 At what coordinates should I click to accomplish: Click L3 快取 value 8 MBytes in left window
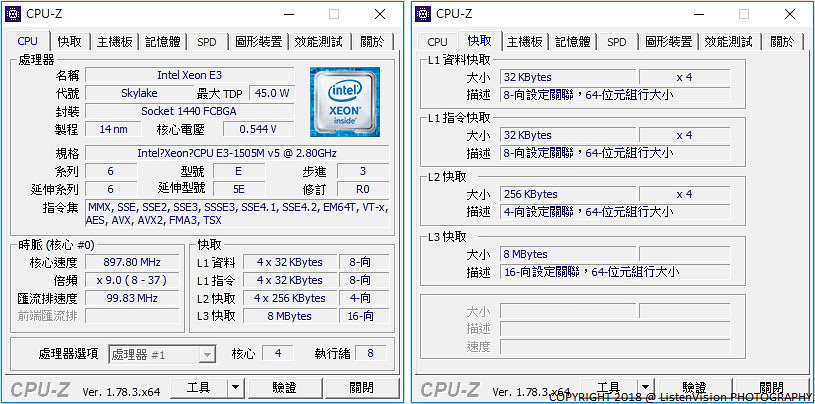pos(291,316)
